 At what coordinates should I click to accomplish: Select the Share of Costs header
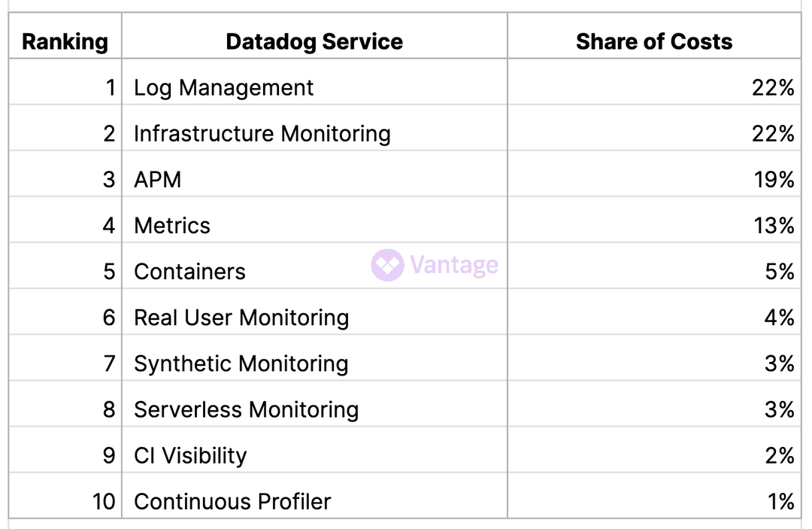(653, 41)
